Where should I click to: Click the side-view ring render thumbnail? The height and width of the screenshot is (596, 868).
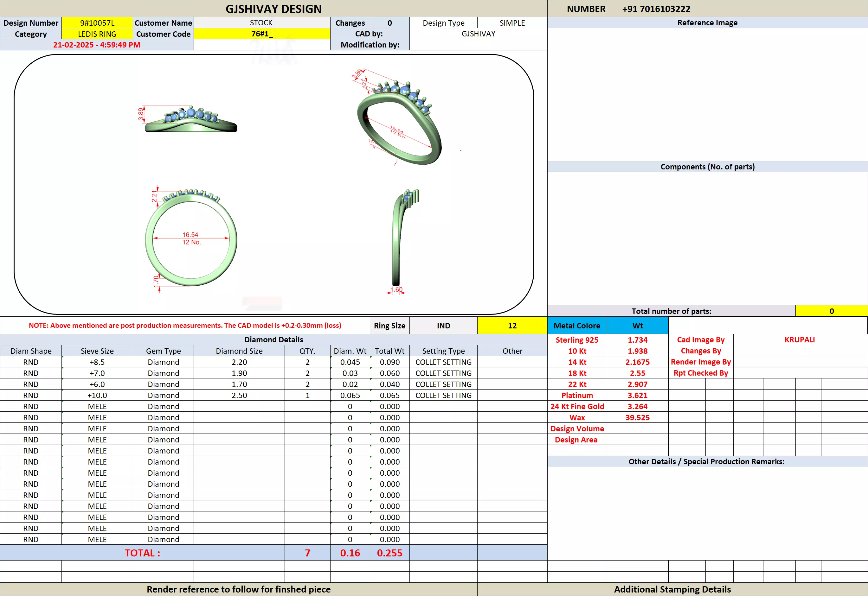pyautogui.click(x=191, y=119)
